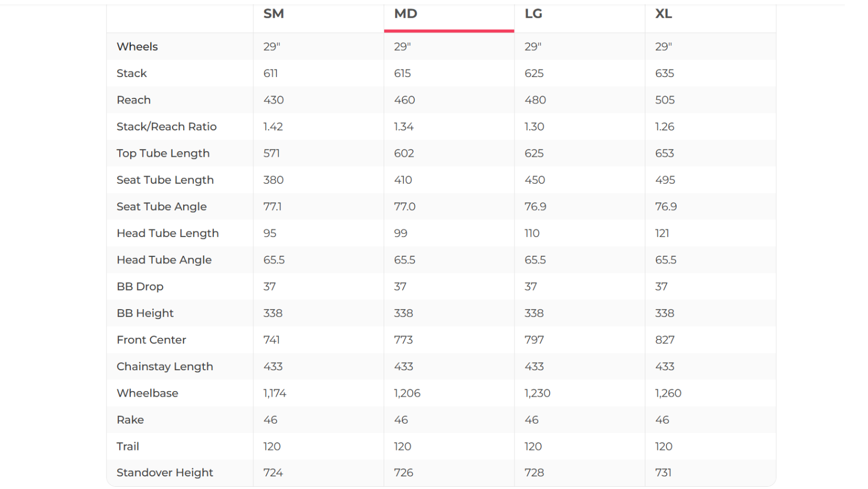Click the Standover Height row label
Screen dimensions: 868x489
(x=165, y=472)
